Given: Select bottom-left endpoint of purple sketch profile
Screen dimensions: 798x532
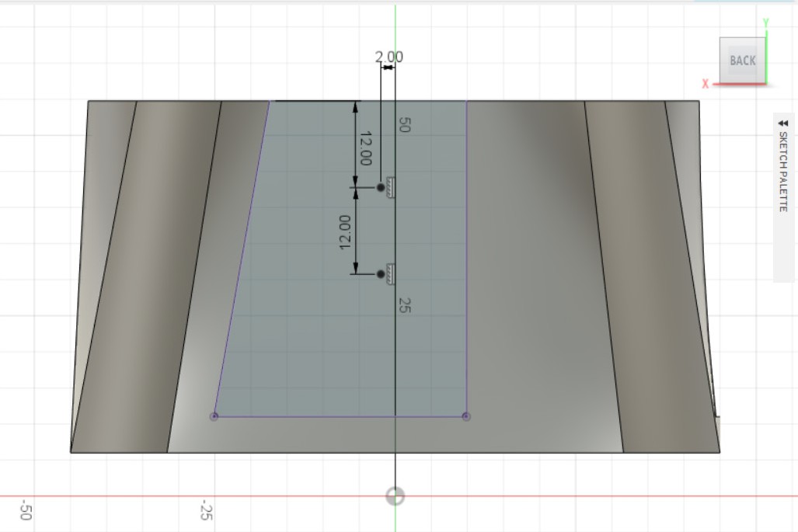Looking at the screenshot, I should coord(214,417).
